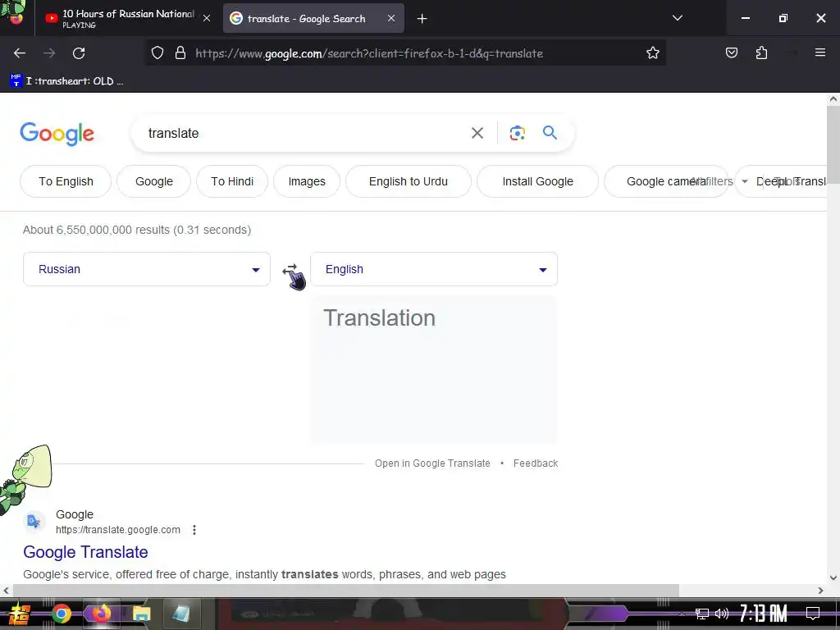Open the Google Translate result title
Viewport: 840px width, 630px height.
click(85, 552)
